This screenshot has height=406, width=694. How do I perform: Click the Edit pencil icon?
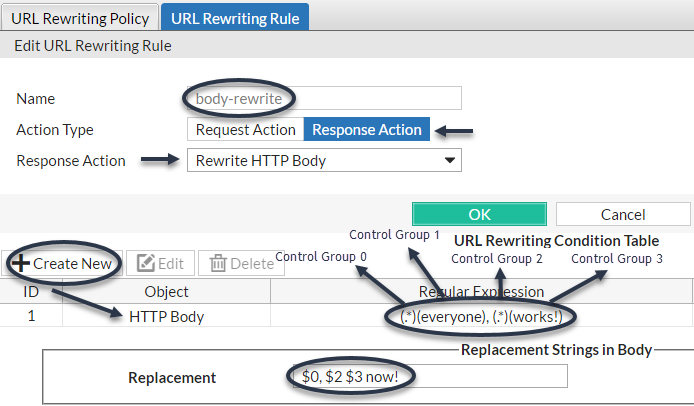[146, 263]
